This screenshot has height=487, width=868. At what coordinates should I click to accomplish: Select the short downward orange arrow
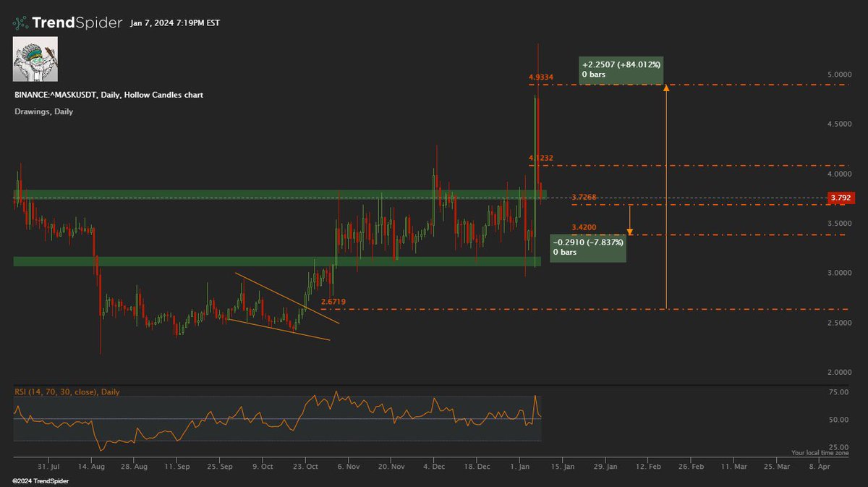[x=630, y=219]
